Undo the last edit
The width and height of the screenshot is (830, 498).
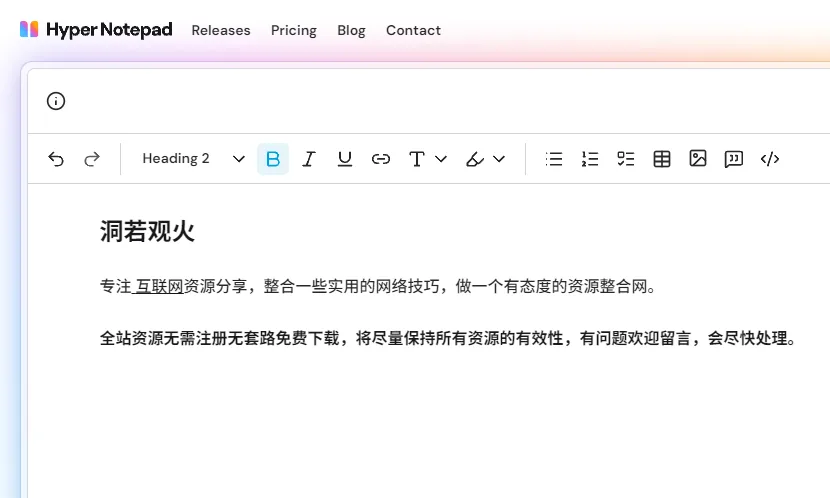56,159
